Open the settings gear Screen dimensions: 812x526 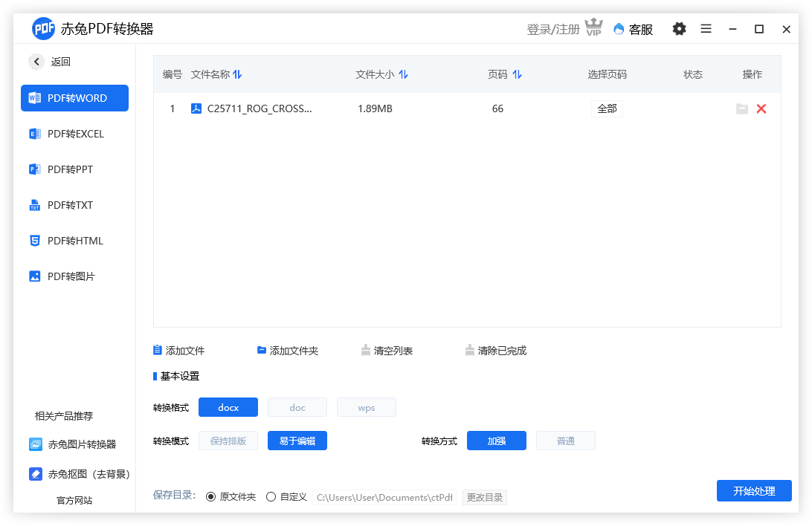coord(679,28)
